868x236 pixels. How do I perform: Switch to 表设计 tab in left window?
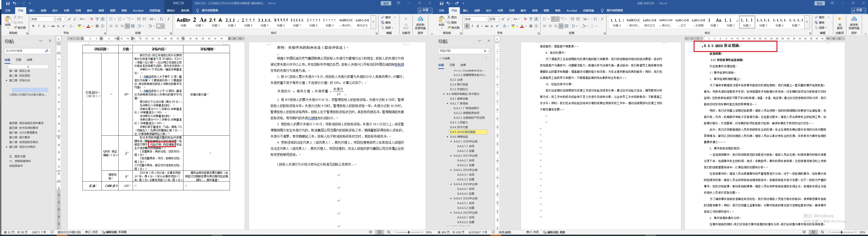coord(171,10)
